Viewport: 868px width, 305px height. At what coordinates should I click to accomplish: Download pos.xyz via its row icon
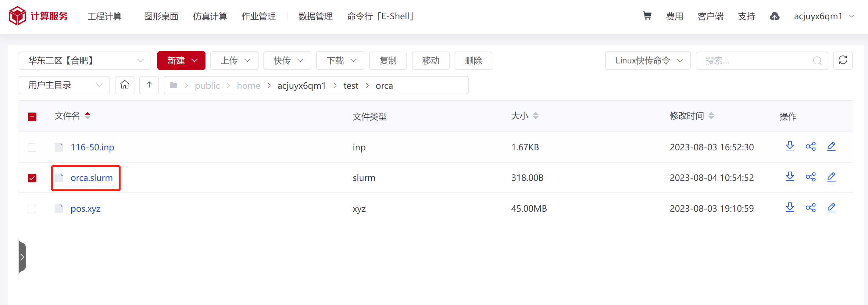click(x=790, y=208)
